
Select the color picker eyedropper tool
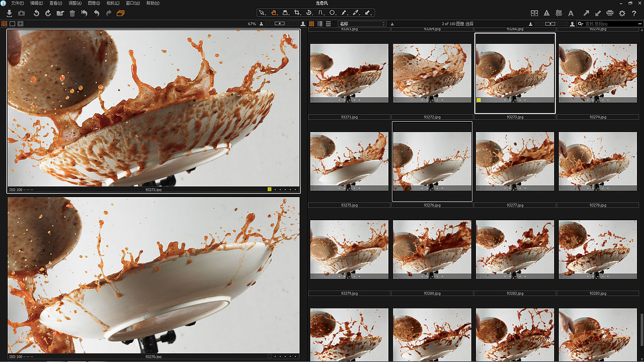(x=356, y=13)
